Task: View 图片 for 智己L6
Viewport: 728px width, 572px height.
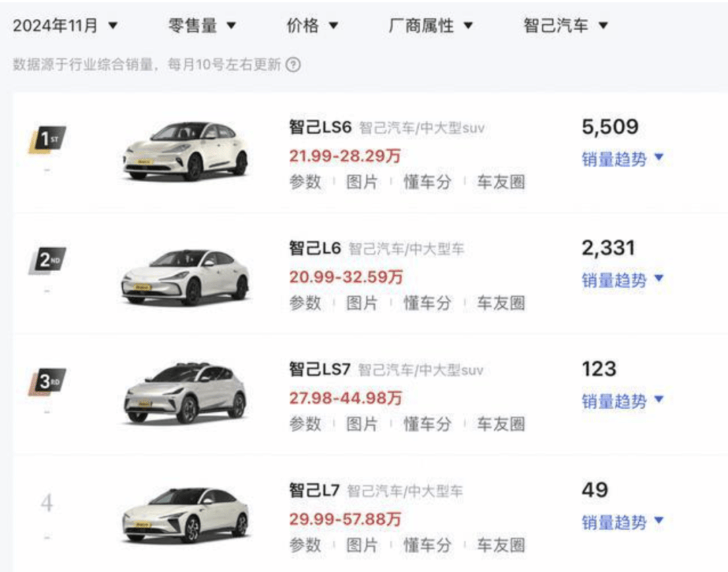Action: pyautogui.click(x=362, y=303)
